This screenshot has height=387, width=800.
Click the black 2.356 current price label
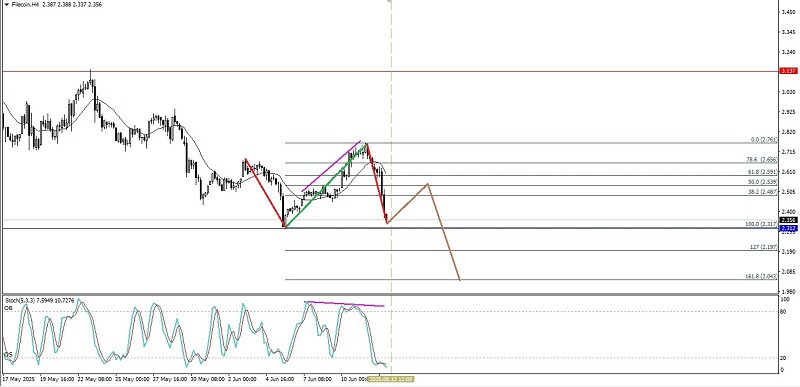[x=789, y=220]
